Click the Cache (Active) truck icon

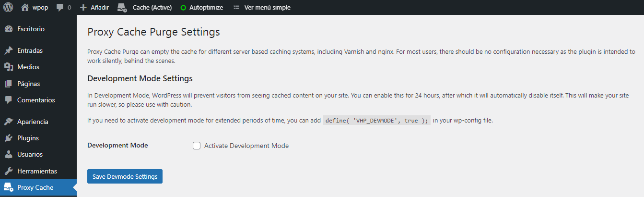point(122,8)
